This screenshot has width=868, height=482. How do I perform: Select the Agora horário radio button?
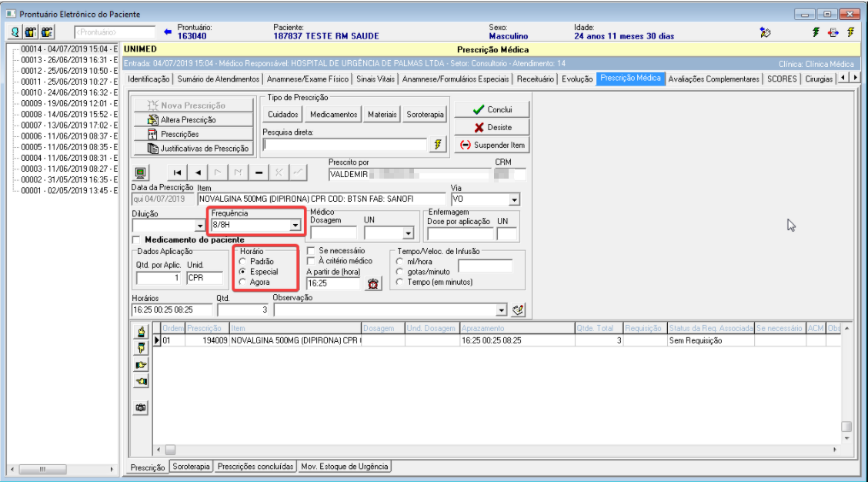(x=242, y=282)
